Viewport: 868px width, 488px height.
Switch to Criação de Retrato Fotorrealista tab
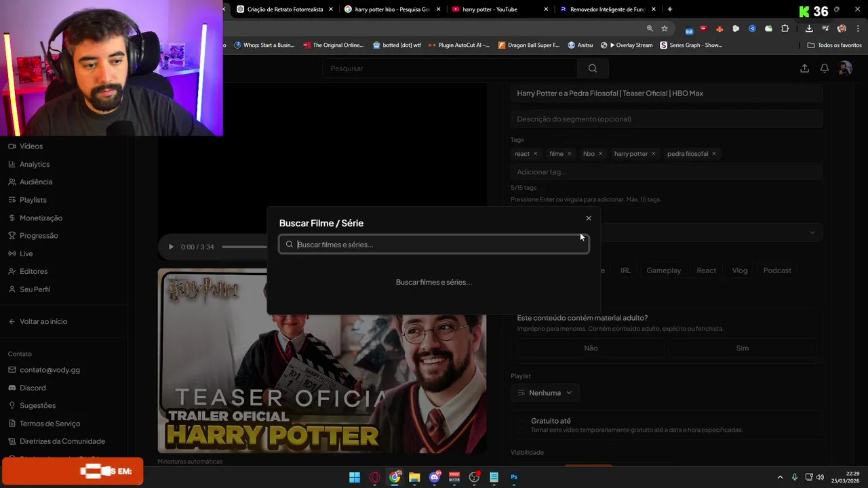(285, 9)
